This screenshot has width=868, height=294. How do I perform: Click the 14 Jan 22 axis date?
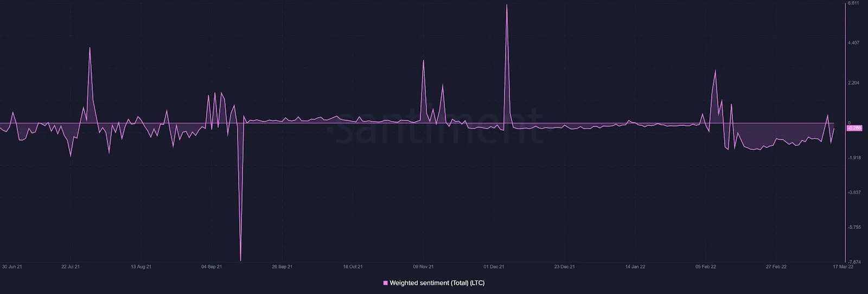[x=635, y=267]
